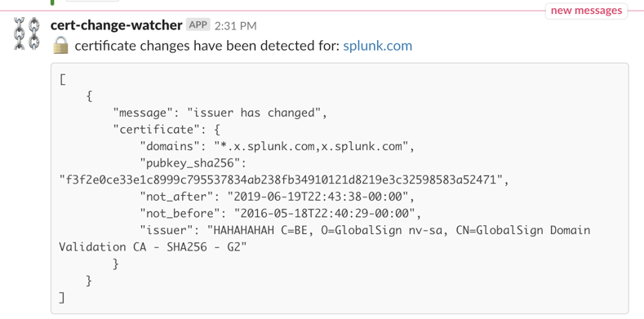Click the not_before 2016-05-18 date line
The height and width of the screenshot is (319, 644).
(281, 214)
